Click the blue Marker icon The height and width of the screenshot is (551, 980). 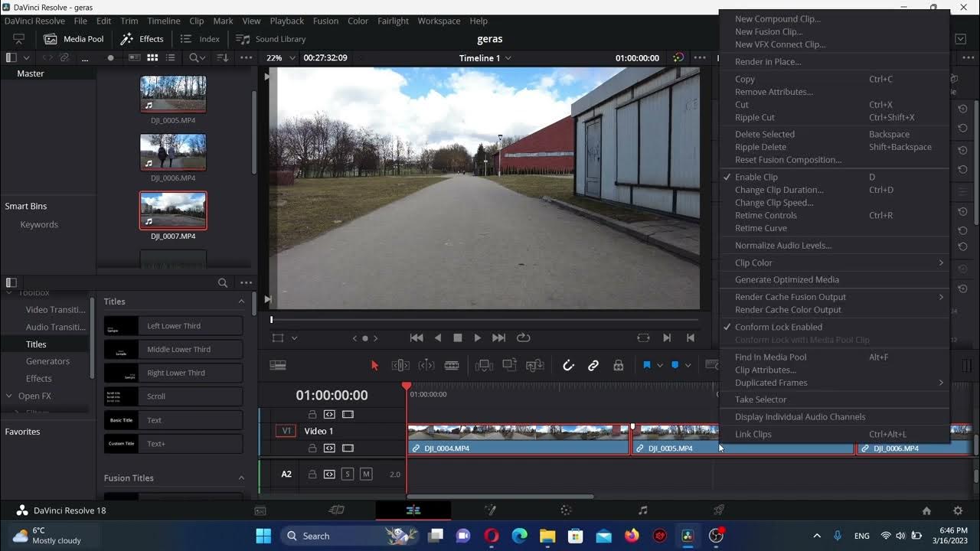click(675, 366)
